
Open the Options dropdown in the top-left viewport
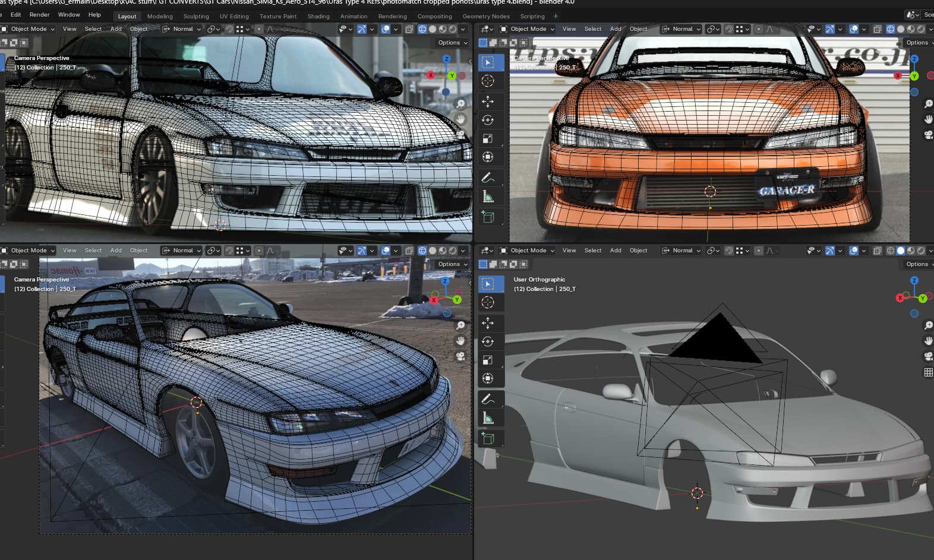point(452,43)
